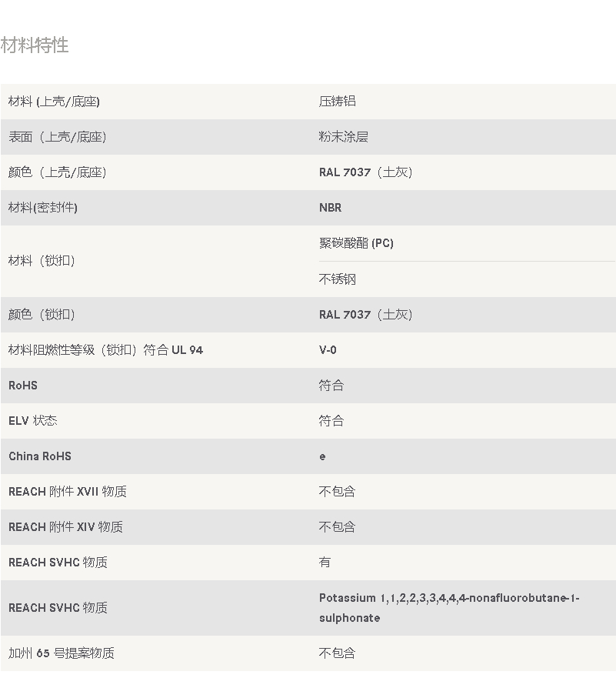Select the REACH 附件 XVII 物质 label
The width and height of the screenshot is (616, 678).
point(68,492)
